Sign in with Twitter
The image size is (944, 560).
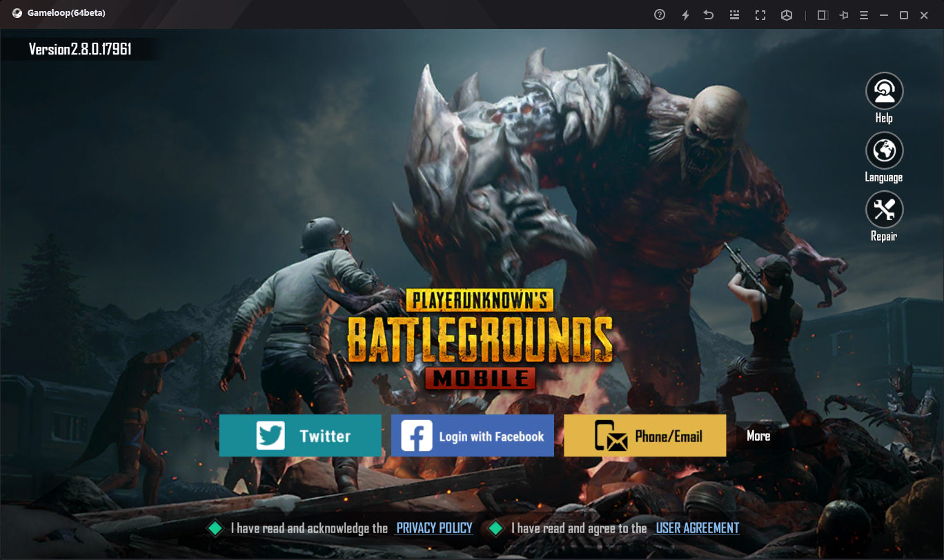point(300,435)
